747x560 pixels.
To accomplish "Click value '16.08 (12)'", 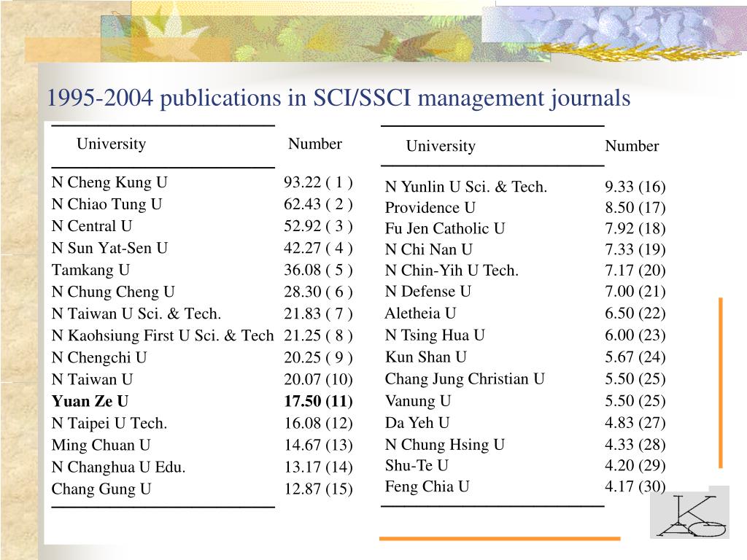I will point(318,424).
